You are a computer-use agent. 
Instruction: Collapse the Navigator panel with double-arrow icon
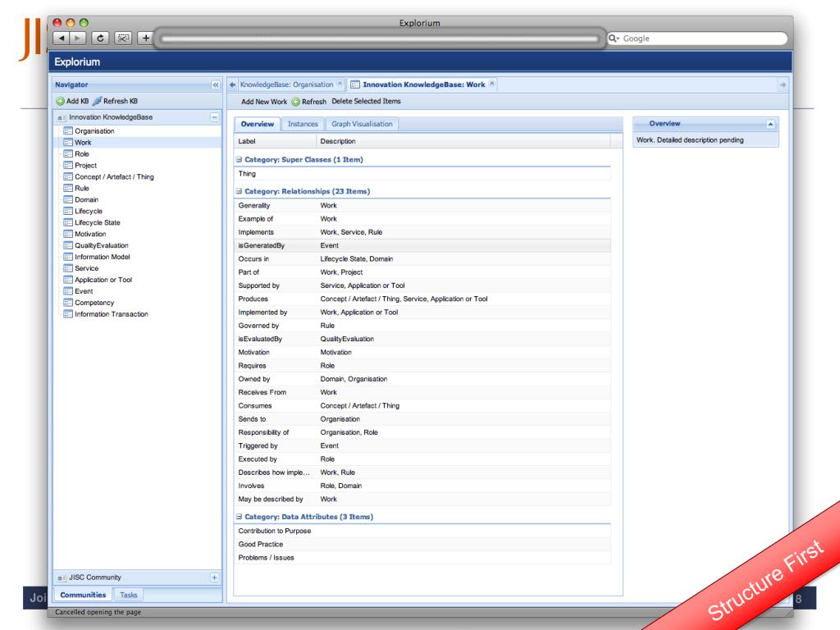click(216, 84)
